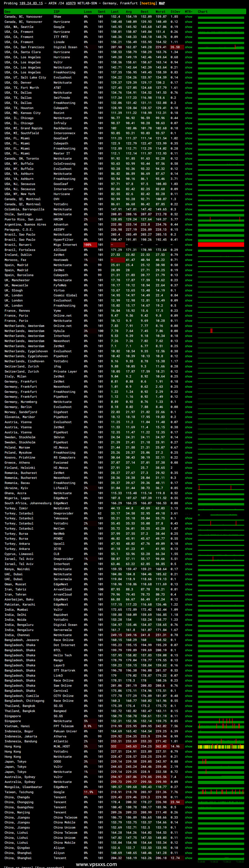The width and height of the screenshot is (249, 868).
Task: Click the red chart bar for Barueri row
Action: coord(221,245)
